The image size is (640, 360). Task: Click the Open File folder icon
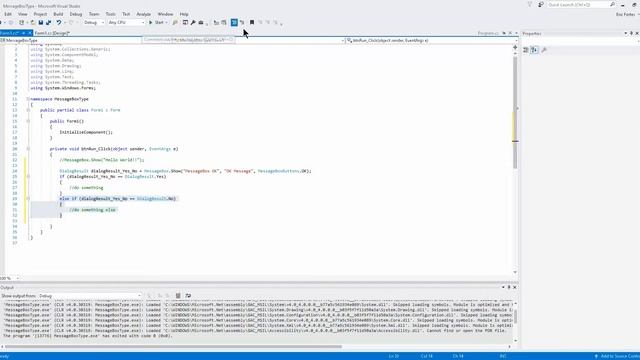pyautogui.click(x=33, y=22)
